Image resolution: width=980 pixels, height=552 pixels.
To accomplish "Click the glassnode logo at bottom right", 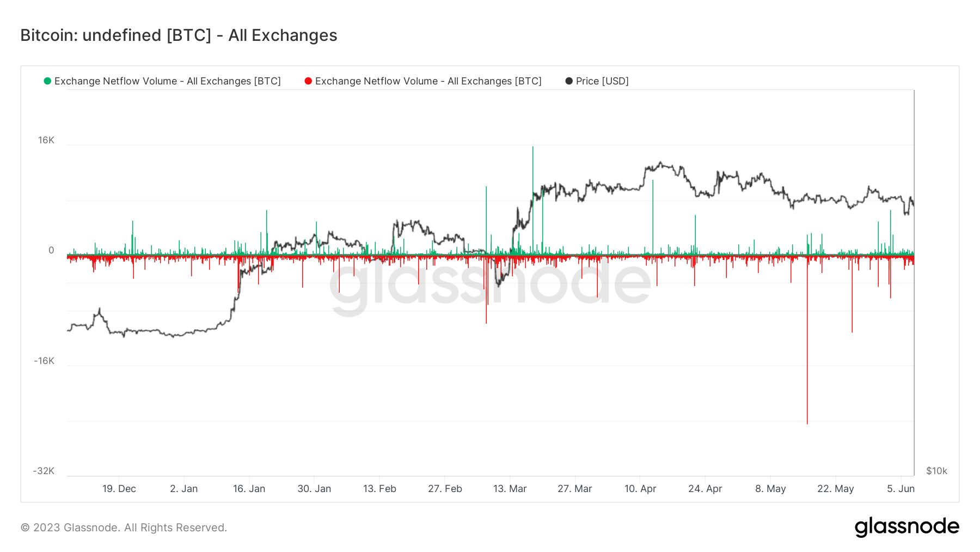I will [x=906, y=527].
